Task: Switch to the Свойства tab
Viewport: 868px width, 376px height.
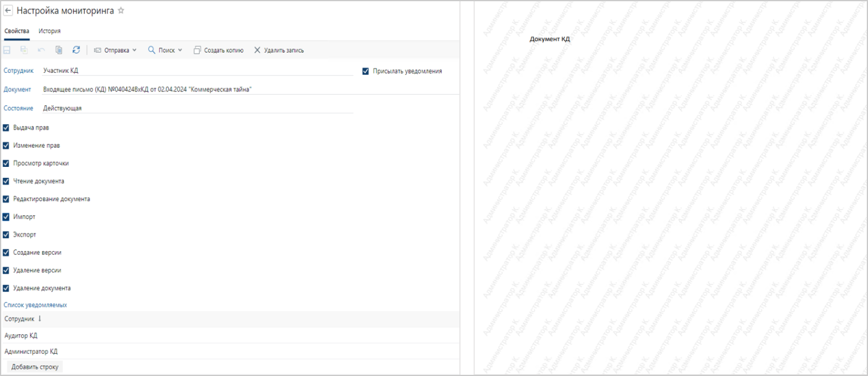Action: (17, 31)
